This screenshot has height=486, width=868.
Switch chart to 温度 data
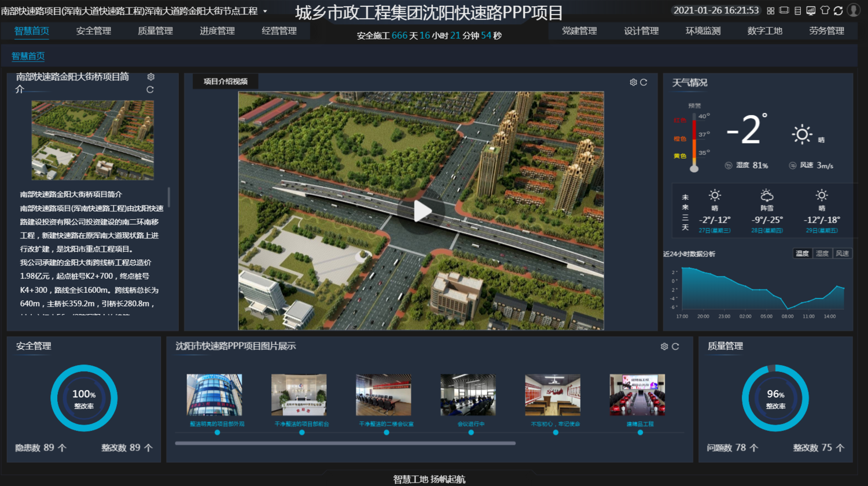pos(802,253)
